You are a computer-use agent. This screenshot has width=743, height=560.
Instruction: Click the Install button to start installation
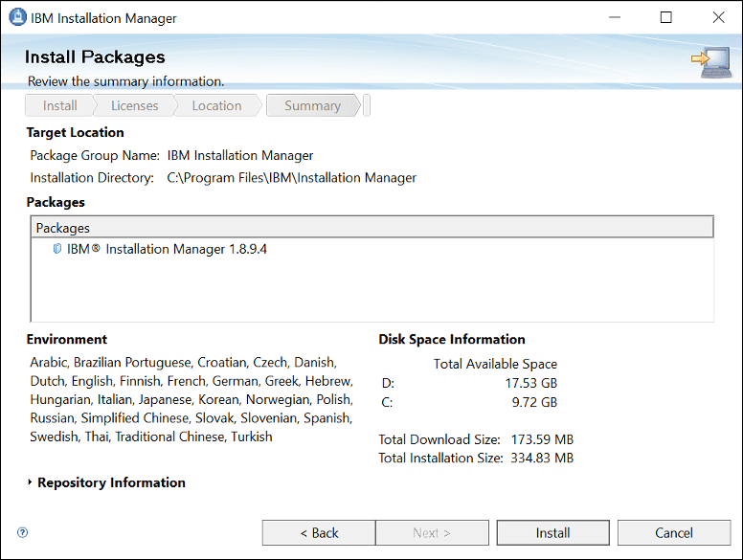(x=553, y=533)
